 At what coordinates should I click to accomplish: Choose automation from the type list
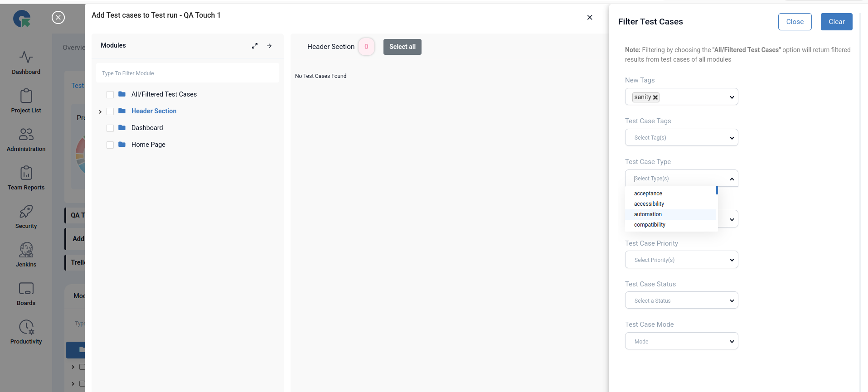click(x=648, y=214)
